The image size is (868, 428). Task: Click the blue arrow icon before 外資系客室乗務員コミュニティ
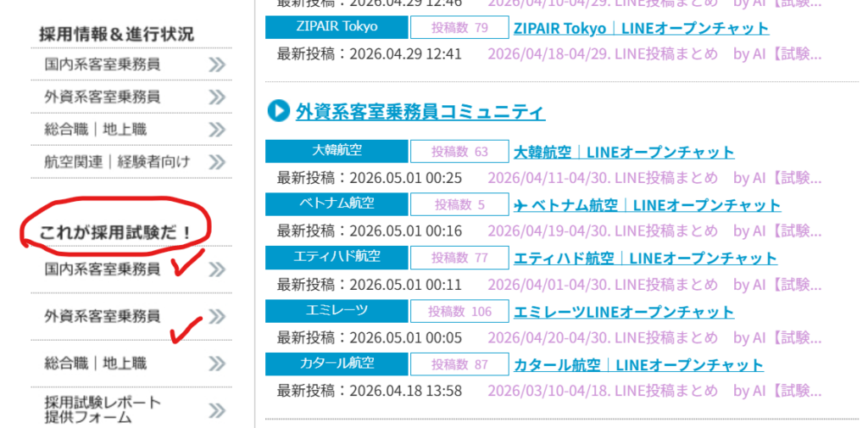click(278, 111)
